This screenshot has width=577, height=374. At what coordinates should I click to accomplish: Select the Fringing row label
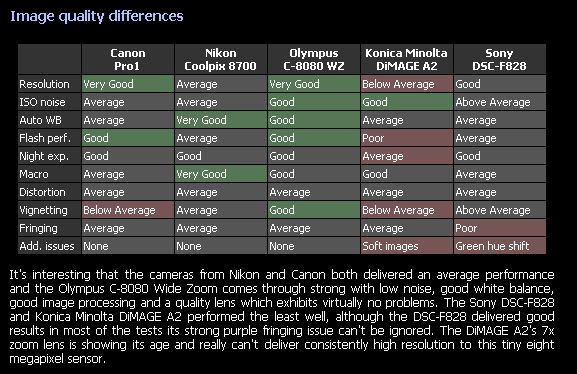click(49, 228)
